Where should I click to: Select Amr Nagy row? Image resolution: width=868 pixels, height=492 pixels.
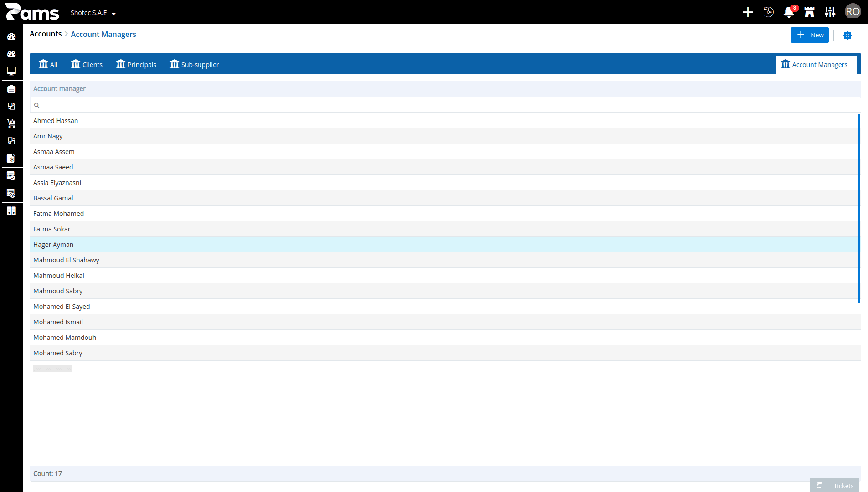coord(444,136)
